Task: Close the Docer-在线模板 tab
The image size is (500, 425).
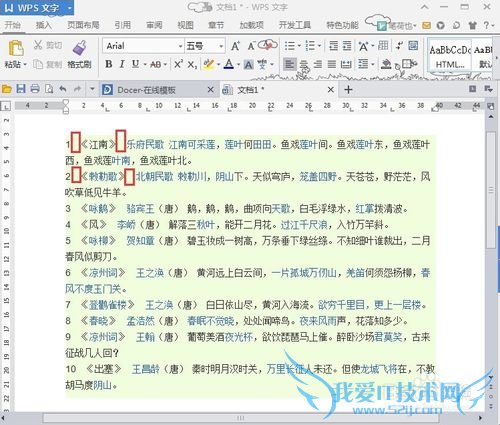Action: point(210,90)
